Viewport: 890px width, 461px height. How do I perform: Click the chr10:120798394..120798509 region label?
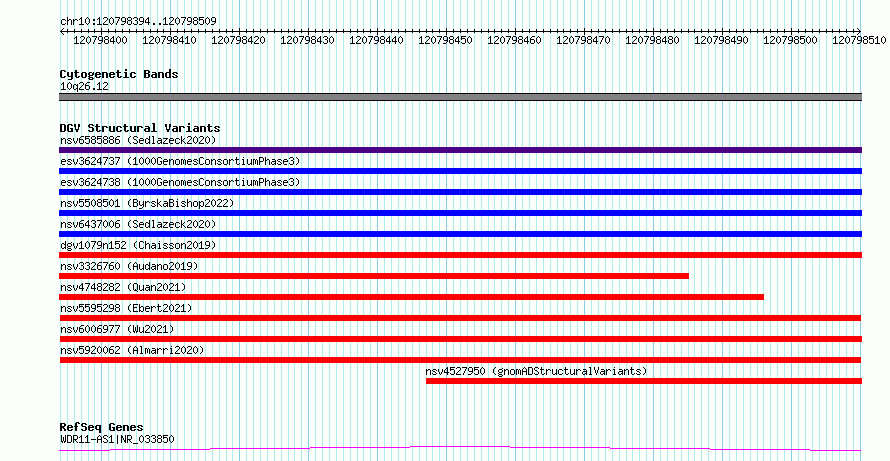click(138, 22)
